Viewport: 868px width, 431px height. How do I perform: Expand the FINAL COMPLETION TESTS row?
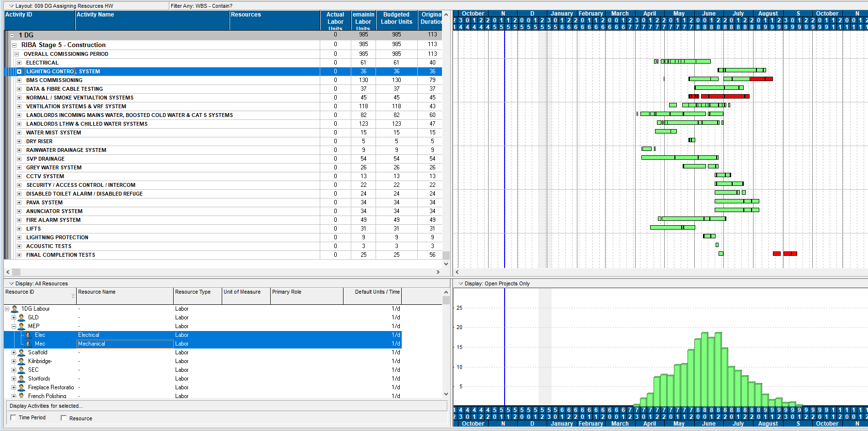coord(19,255)
